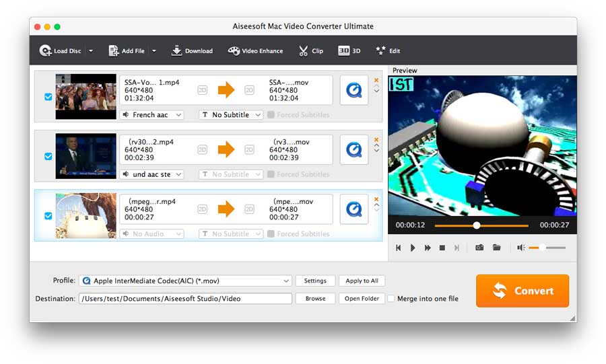Remove SSA-Vo... 1.mp4 with its orange X
This screenshot has width=606, height=364.
pyautogui.click(x=376, y=80)
